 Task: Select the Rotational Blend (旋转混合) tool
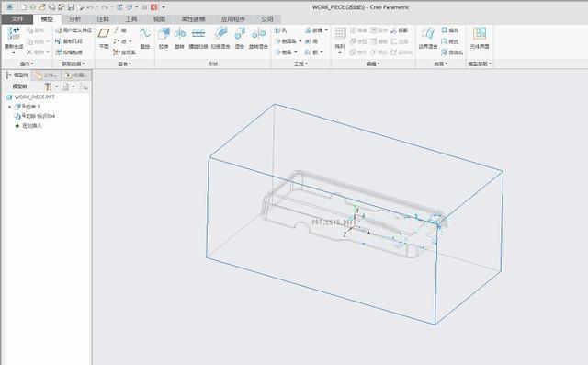coord(258,38)
